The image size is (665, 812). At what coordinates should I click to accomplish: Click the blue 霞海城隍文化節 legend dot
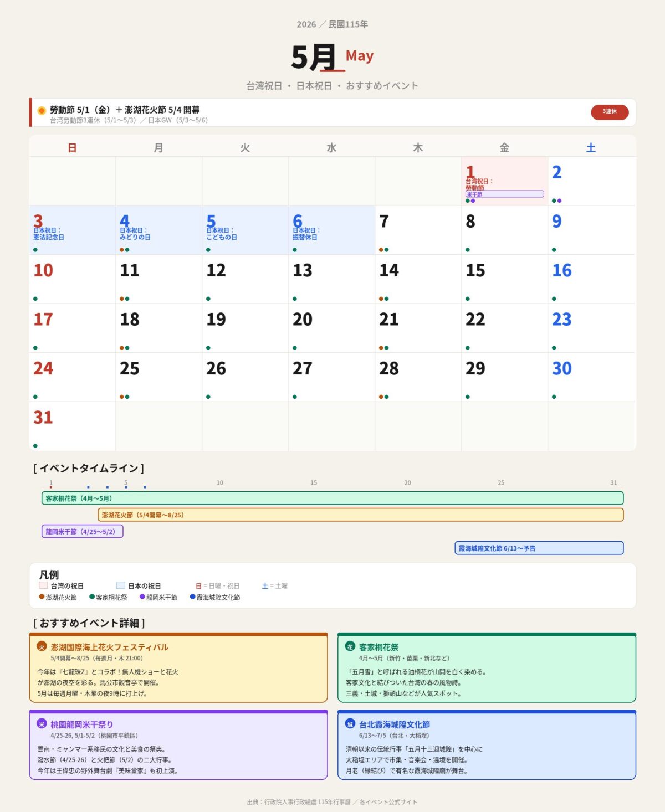coord(193,597)
